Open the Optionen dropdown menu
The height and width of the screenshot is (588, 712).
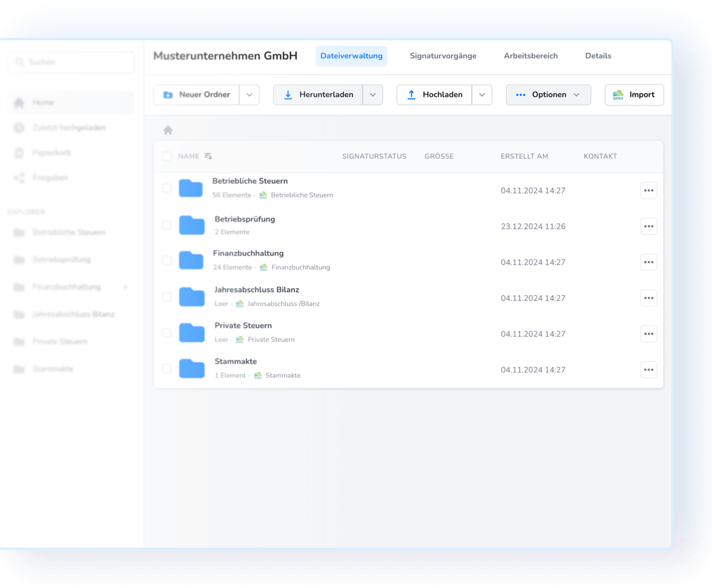pos(548,95)
